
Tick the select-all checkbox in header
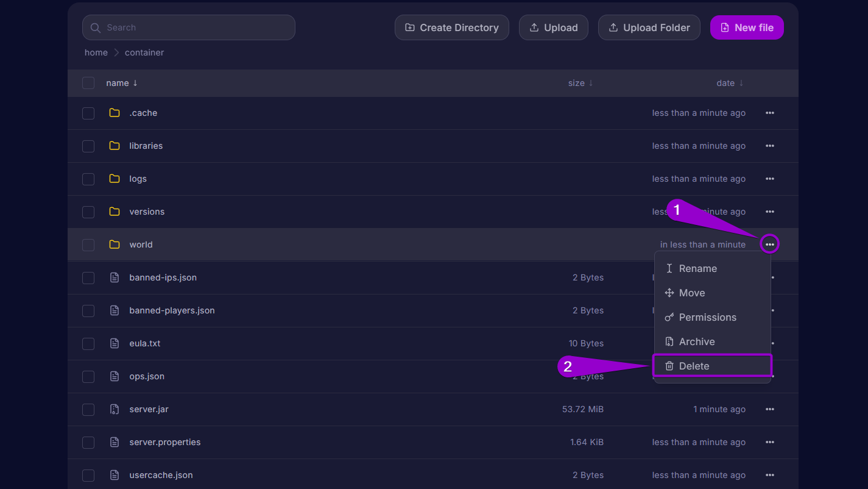88,83
